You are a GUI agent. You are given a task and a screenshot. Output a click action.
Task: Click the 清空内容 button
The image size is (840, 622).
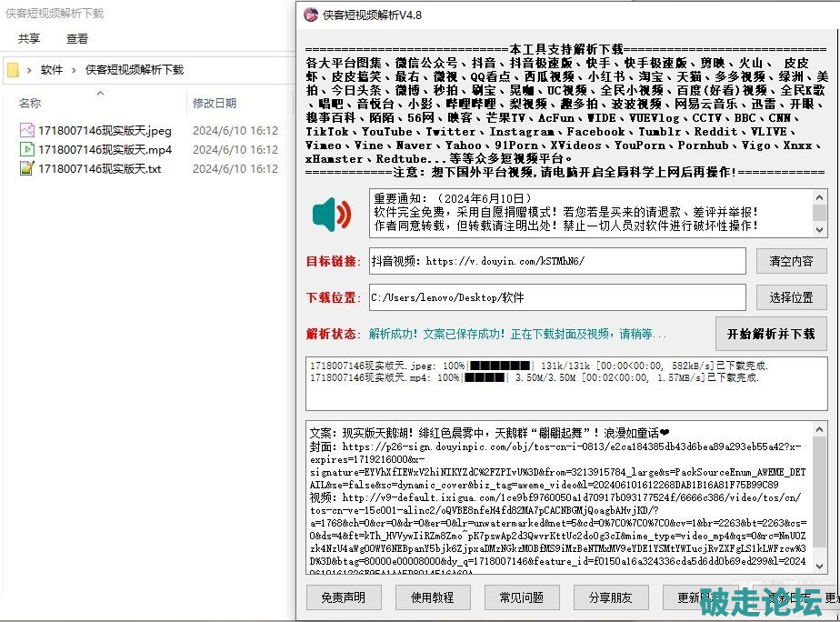[791, 261]
